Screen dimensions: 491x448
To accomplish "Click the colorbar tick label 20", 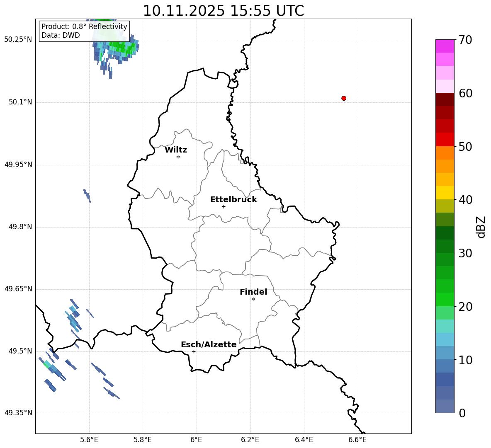I will click(x=465, y=307).
